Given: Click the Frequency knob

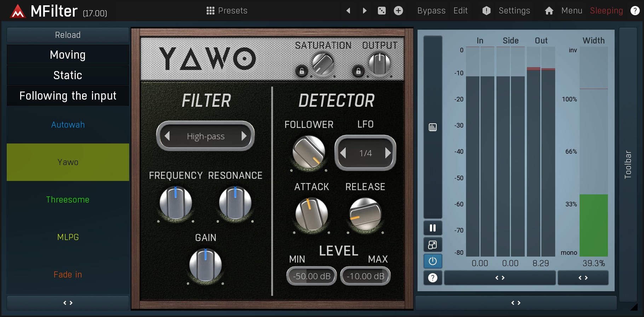Looking at the screenshot, I should [176, 203].
